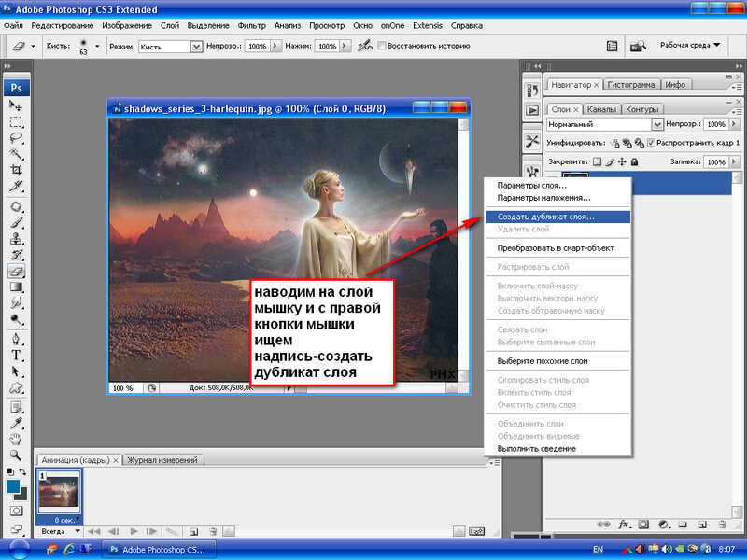
Task: Select the Horizontal Type tool
Action: pyautogui.click(x=16, y=356)
